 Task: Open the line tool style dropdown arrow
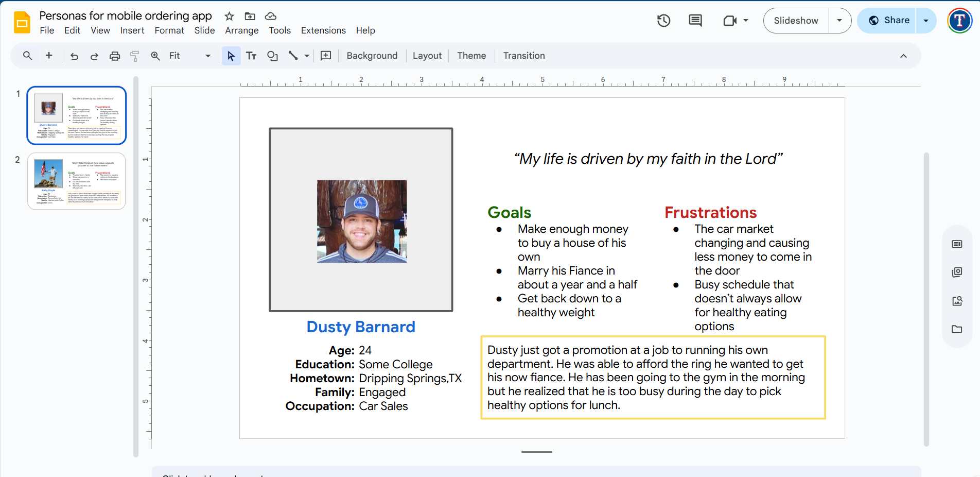tap(306, 56)
